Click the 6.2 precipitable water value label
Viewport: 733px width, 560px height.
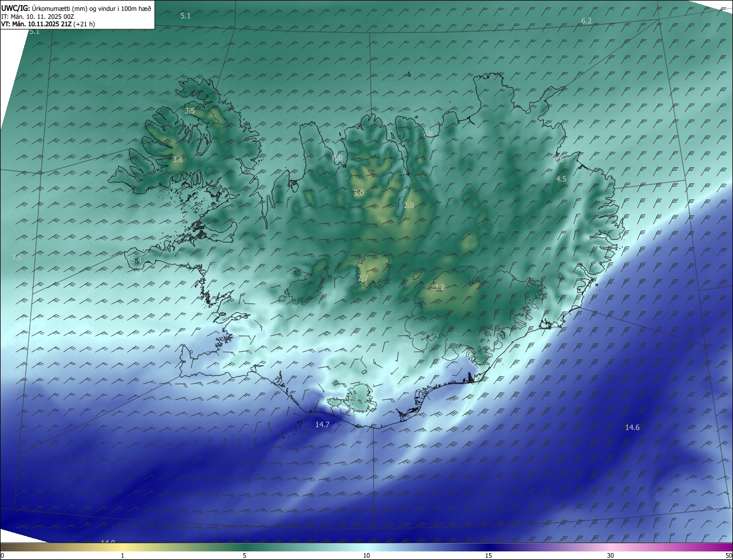tap(586, 21)
